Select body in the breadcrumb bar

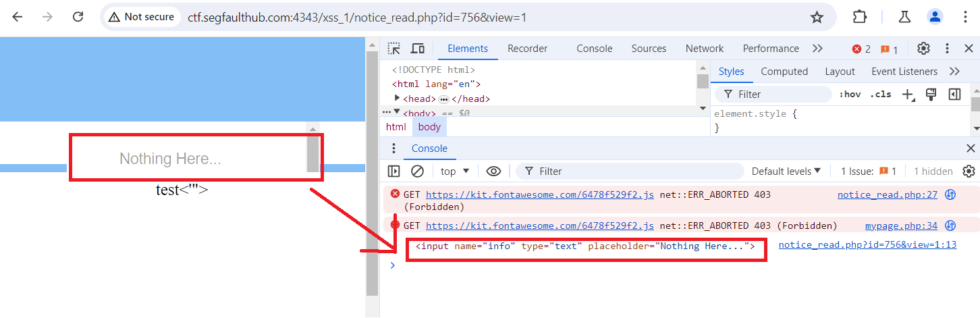coord(429,127)
